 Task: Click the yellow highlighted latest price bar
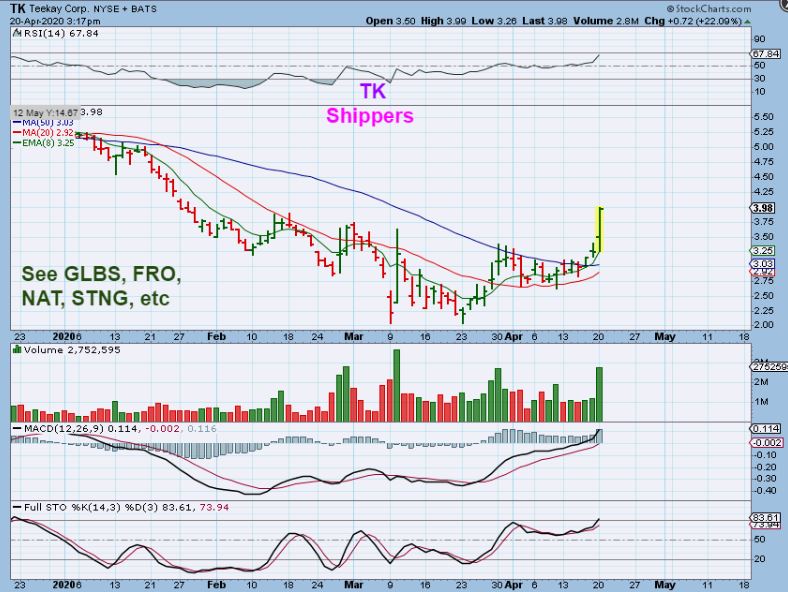click(600, 230)
